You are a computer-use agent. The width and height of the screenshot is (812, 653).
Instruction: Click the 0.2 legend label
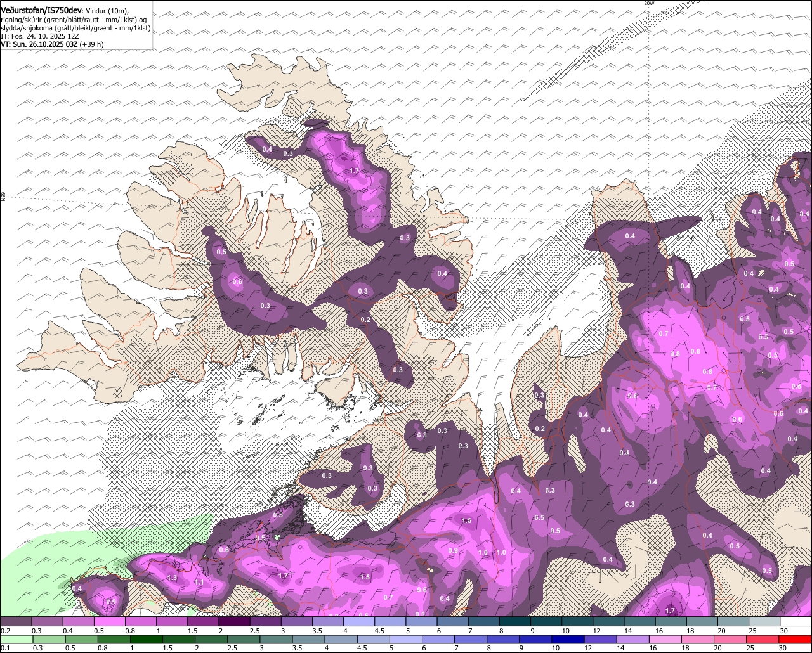[x=5, y=631]
